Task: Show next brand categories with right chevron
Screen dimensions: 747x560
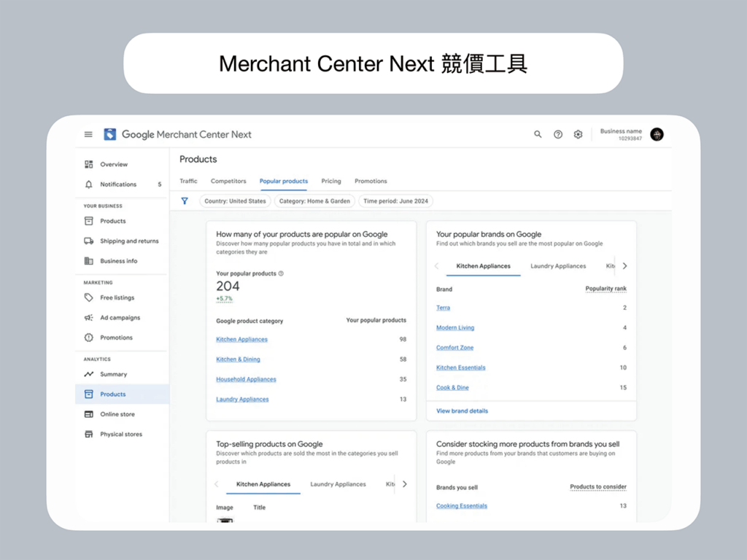Action: (625, 265)
